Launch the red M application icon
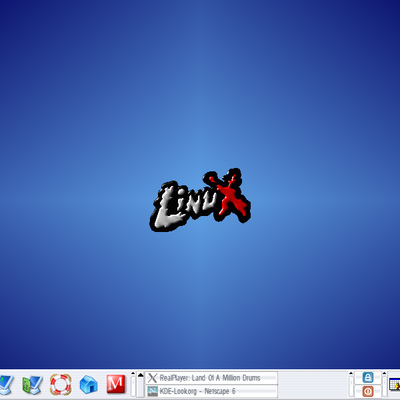Image resolution: width=400 pixels, height=400 pixels. (x=116, y=384)
